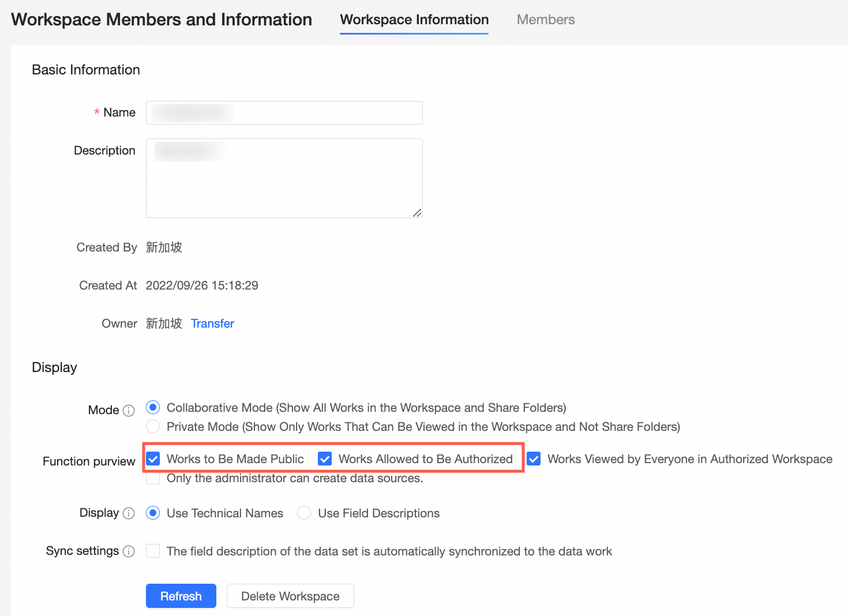Click the Refresh button
This screenshot has width=848, height=616.
coord(181,596)
